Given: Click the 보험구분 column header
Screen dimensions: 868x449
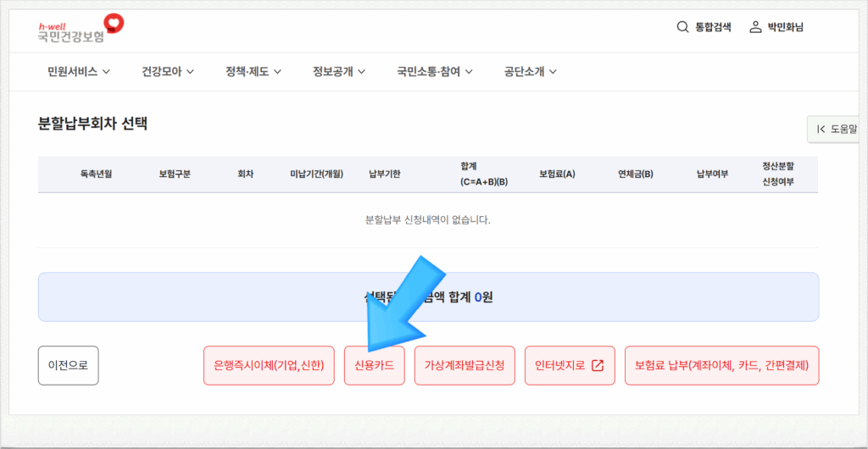Looking at the screenshot, I should [x=175, y=175].
